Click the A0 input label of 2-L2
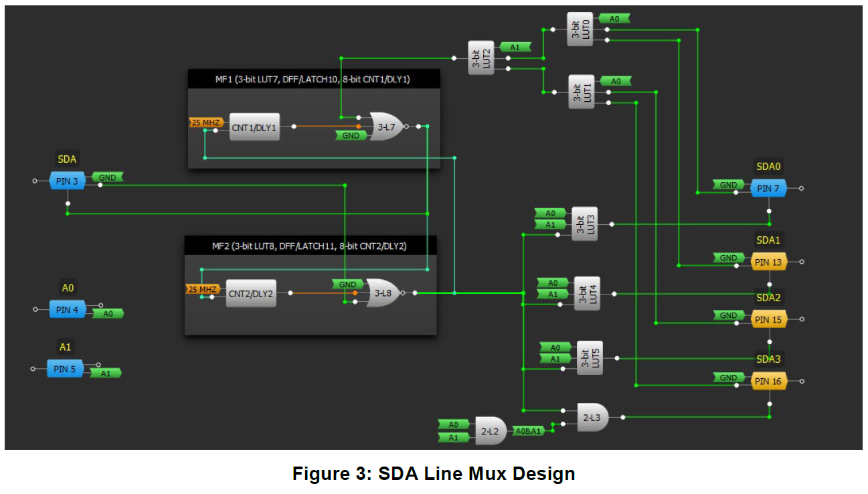This screenshot has height=494, width=868. [454, 424]
